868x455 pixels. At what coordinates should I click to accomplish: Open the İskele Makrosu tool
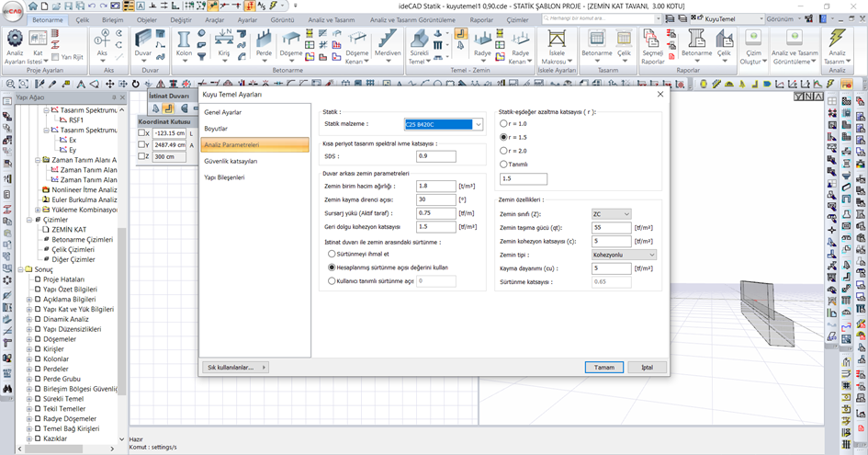tap(557, 47)
